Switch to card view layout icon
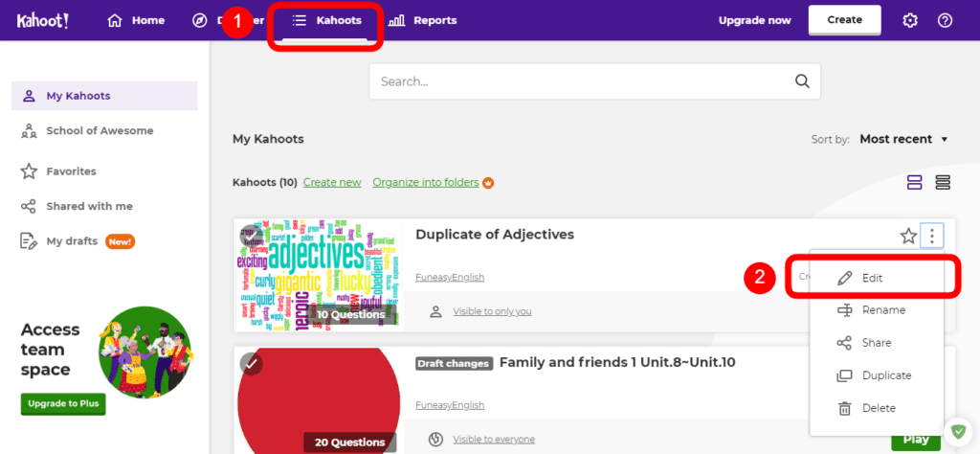The height and width of the screenshot is (454, 980). [x=914, y=183]
